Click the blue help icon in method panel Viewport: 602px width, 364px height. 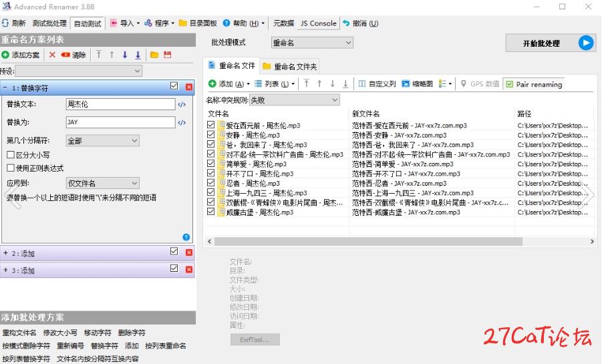[186, 237]
